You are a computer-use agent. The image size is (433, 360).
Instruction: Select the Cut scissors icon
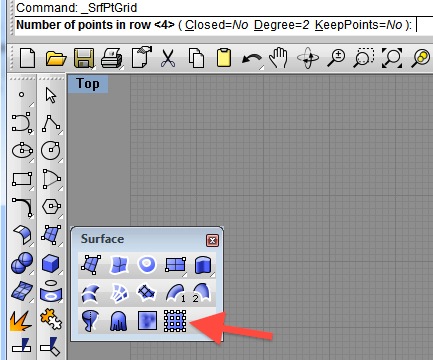pos(168,58)
